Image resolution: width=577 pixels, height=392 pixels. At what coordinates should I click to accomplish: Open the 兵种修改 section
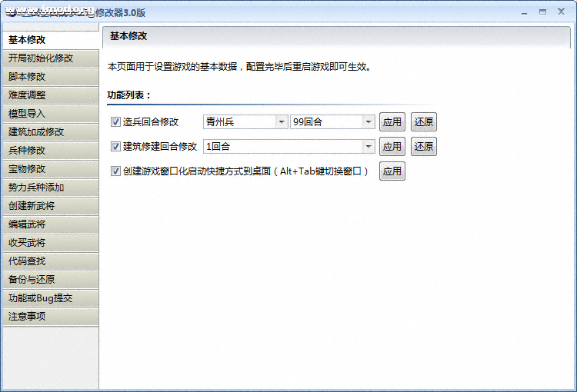pos(50,151)
